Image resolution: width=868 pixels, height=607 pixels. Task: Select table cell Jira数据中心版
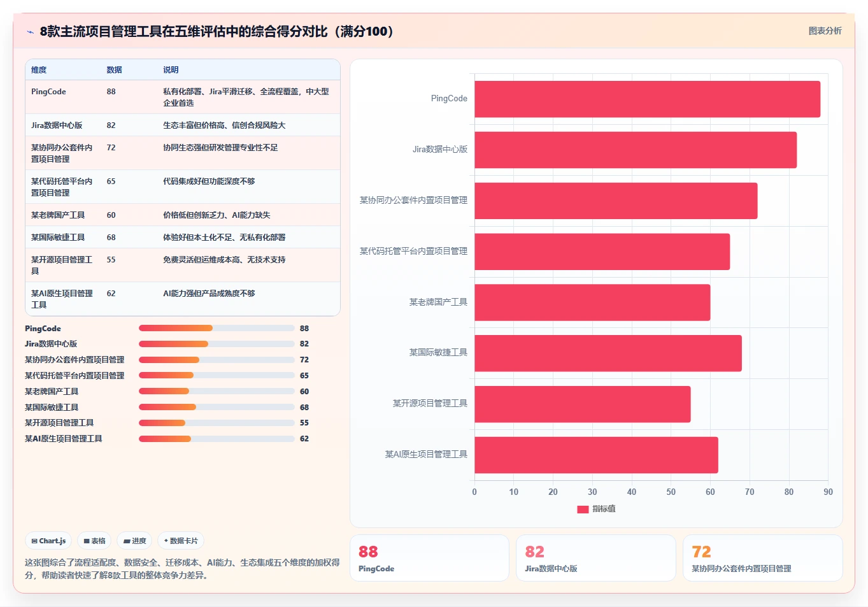coord(57,125)
